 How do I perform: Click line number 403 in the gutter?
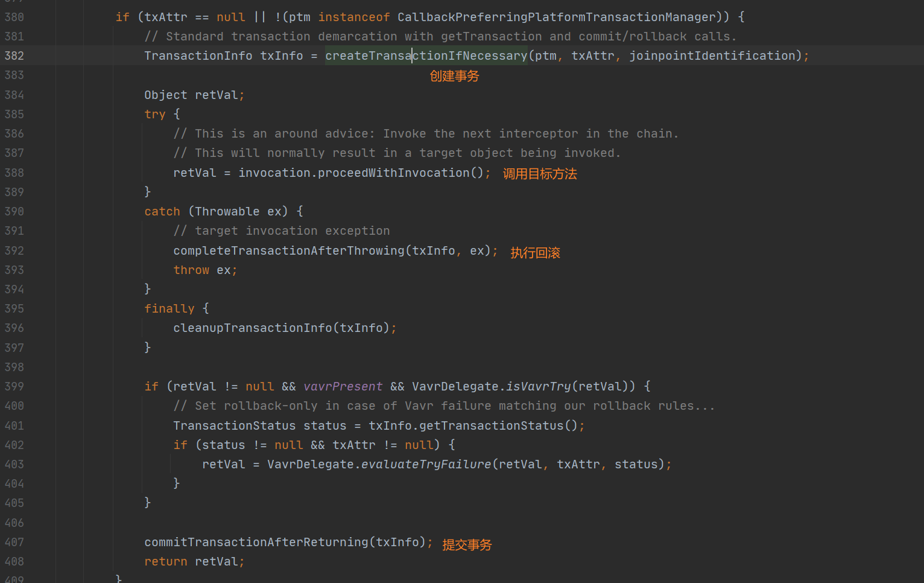tap(14, 464)
